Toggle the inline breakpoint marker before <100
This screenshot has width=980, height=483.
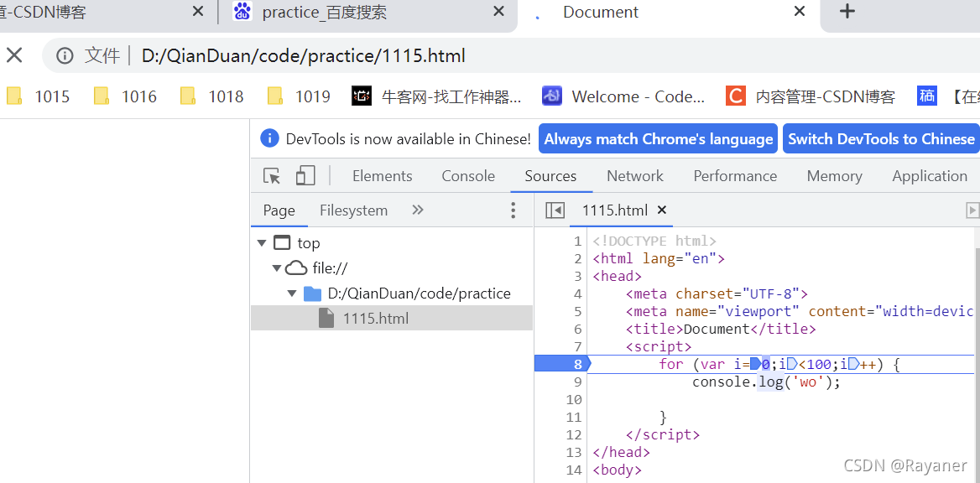pyautogui.click(x=793, y=364)
